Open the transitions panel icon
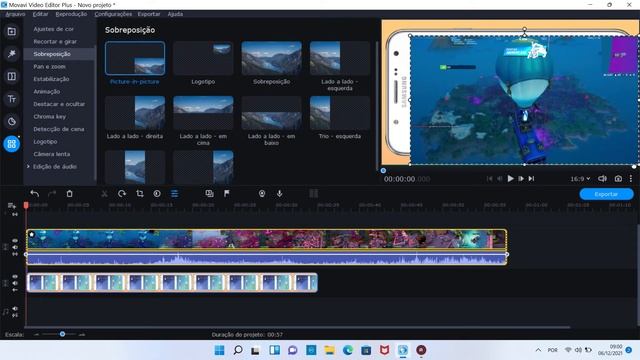This screenshot has height=360, width=640. coord(11,76)
